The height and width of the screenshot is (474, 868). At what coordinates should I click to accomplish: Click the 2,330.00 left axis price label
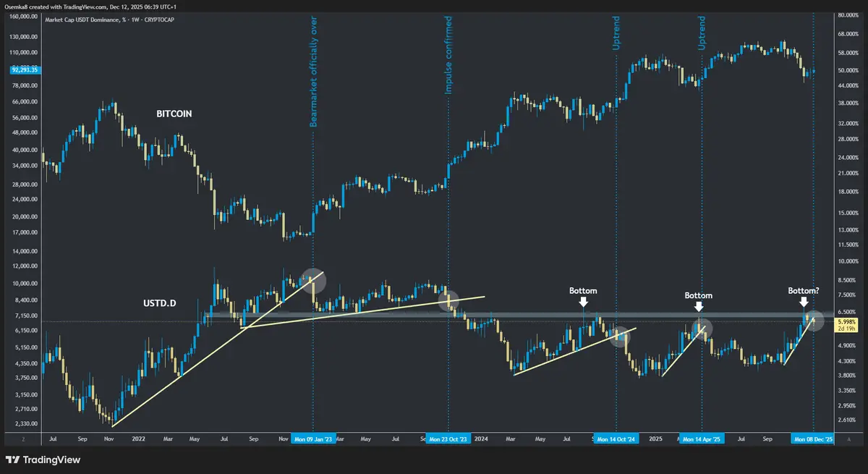click(x=27, y=424)
